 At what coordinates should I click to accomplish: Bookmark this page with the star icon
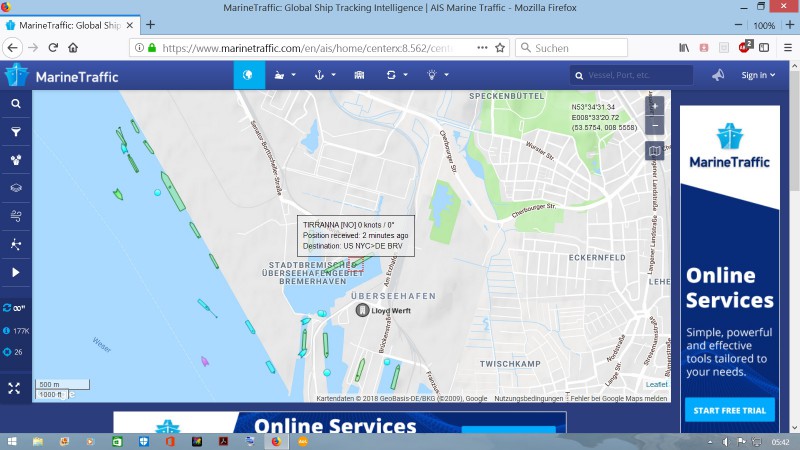[x=500, y=48]
